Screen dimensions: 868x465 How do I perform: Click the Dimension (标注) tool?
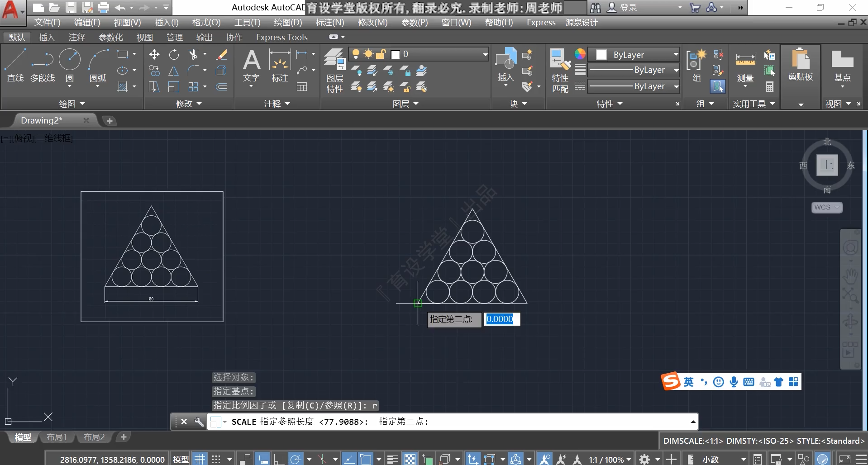click(x=280, y=66)
